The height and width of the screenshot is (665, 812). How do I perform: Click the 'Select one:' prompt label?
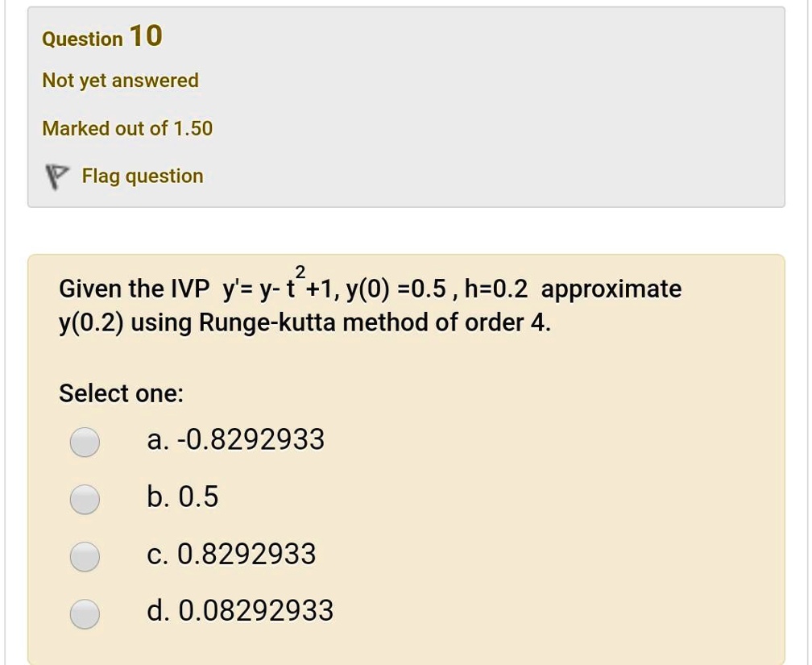click(x=121, y=393)
